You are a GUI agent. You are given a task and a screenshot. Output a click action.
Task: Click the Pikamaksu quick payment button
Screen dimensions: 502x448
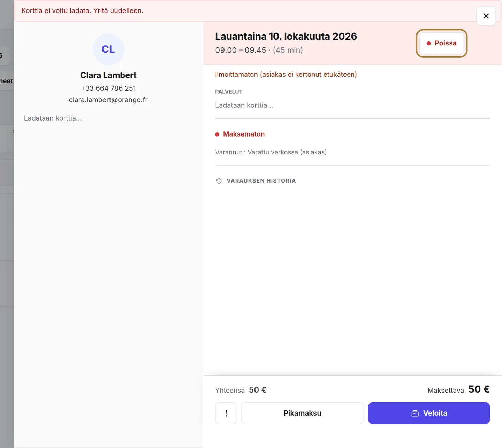[x=303, y=413]
